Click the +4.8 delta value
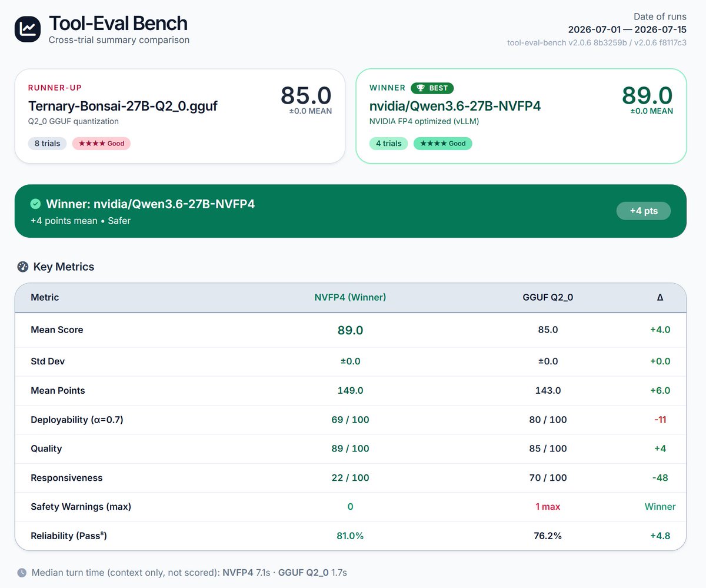Screen dimensions: 706x588 pos(660,536)
